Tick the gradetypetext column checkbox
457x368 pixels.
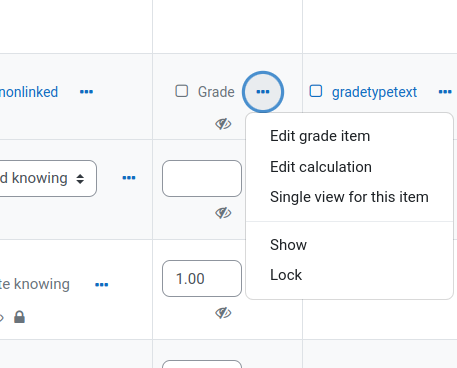316,91
